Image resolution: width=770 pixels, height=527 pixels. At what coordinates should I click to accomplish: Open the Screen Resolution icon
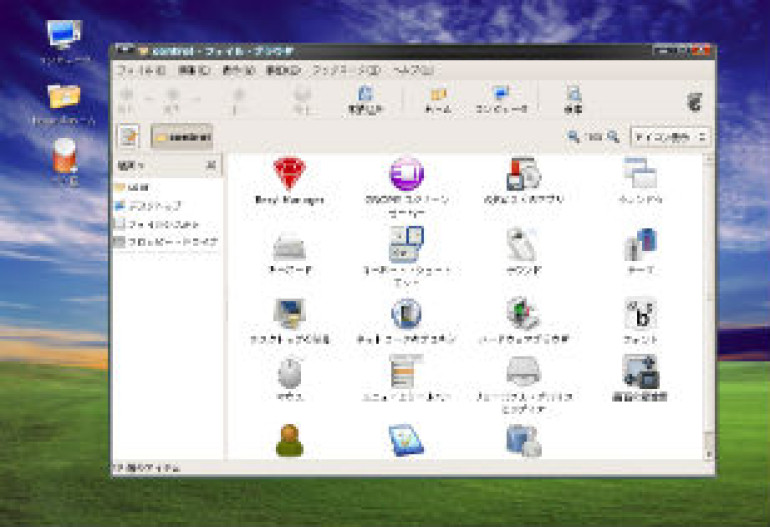[640, 372]
